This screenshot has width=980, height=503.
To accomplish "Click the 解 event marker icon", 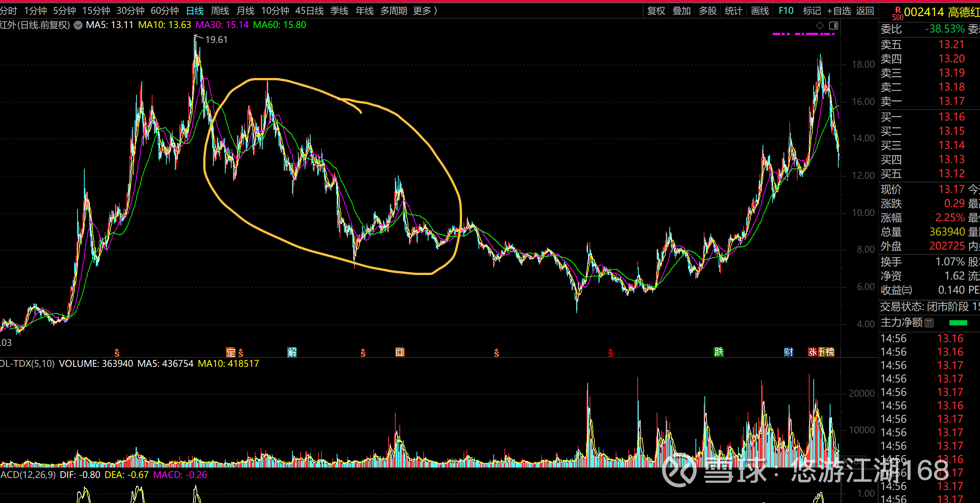I will click(292, 352).
